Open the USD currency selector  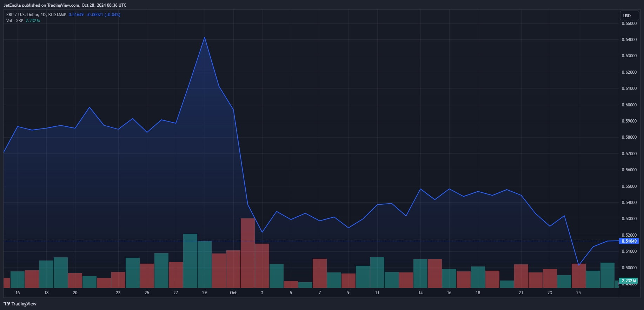627,16
